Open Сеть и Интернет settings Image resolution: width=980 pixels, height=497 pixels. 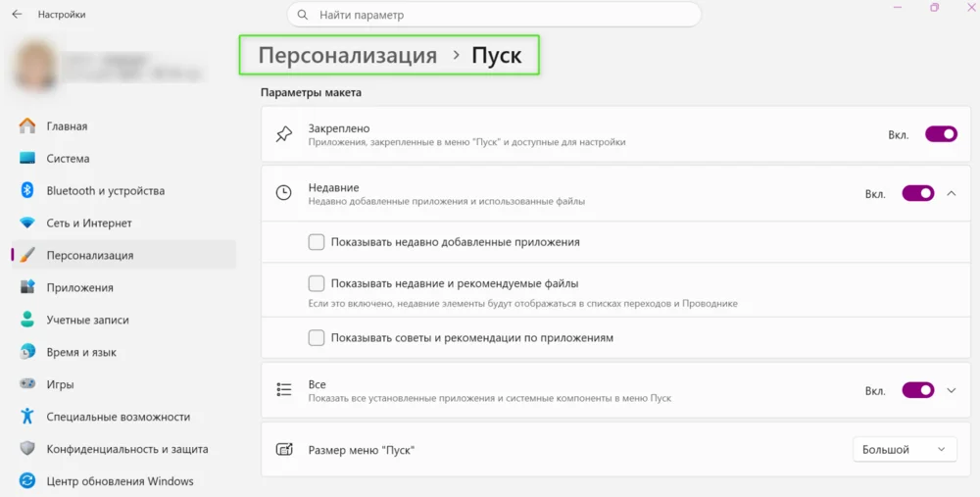[123, 224]
